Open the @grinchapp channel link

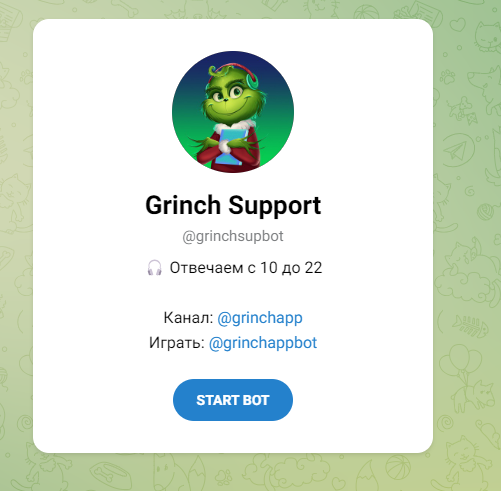[x=260, y=318]
